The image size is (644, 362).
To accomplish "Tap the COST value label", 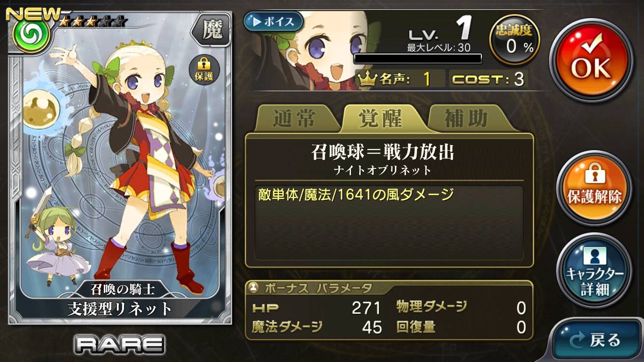I will (488, 79).
